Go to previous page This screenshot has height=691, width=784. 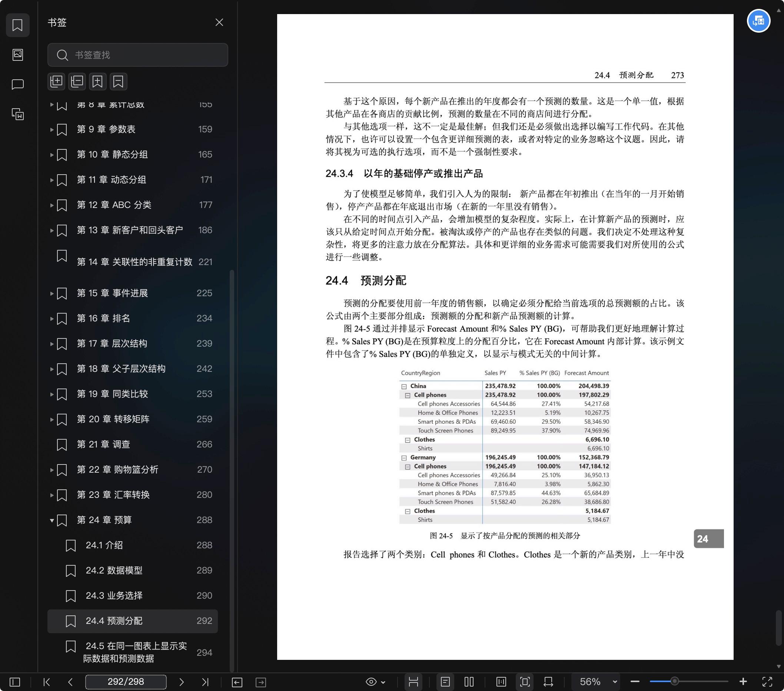click(x=70, y=682)
